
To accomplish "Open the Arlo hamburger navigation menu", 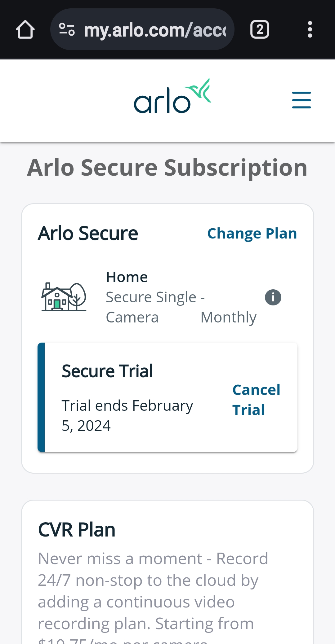I will [x=301, y=100].
